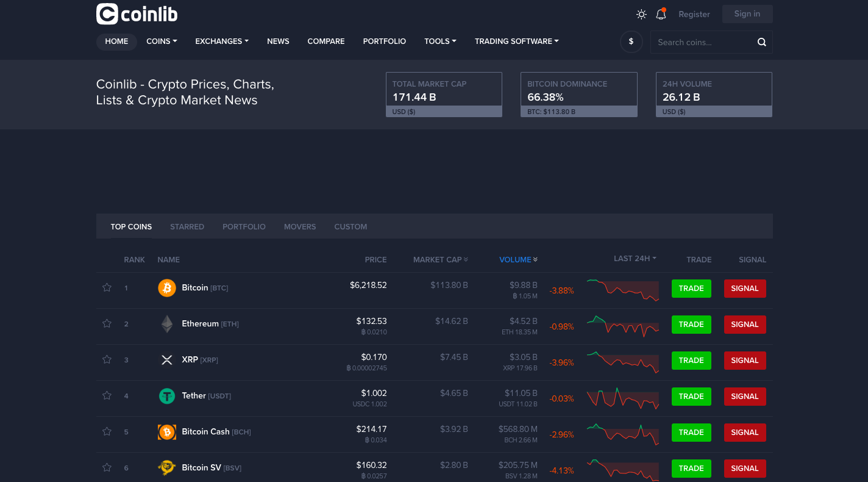
Task: Open the Ethereum [ETH] coin link
Action: pos(210,323)
